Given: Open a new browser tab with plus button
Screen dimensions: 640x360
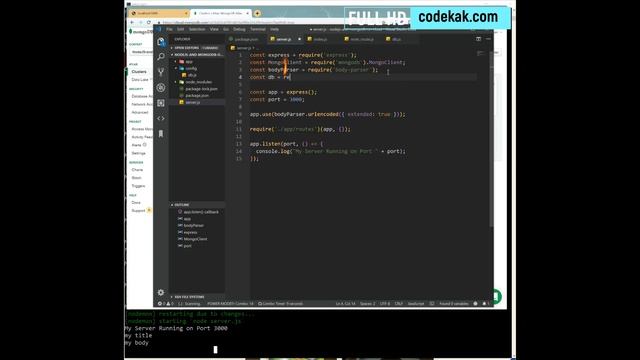Looking at the screenshot, I should 257,13.
